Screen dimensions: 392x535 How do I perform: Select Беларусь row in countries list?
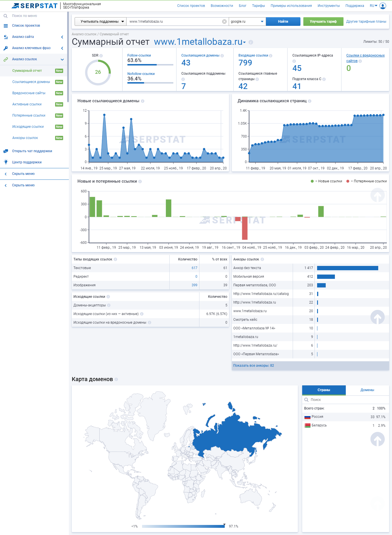coord(346,425)
